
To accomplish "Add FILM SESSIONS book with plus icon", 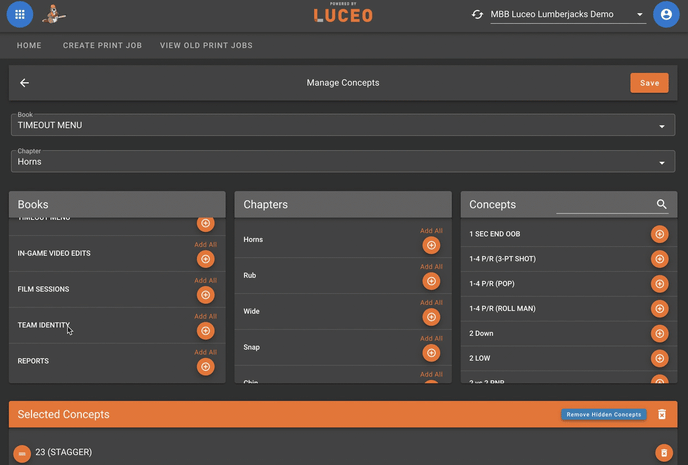I will pyautogui.click(x=205, y=295).
